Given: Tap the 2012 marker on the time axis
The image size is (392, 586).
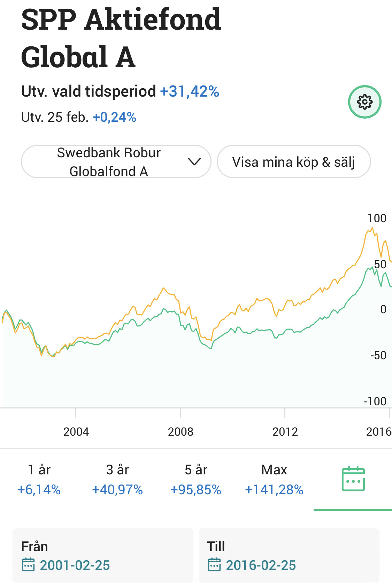Looking at the screenshot, I should [x=285, y=431].
